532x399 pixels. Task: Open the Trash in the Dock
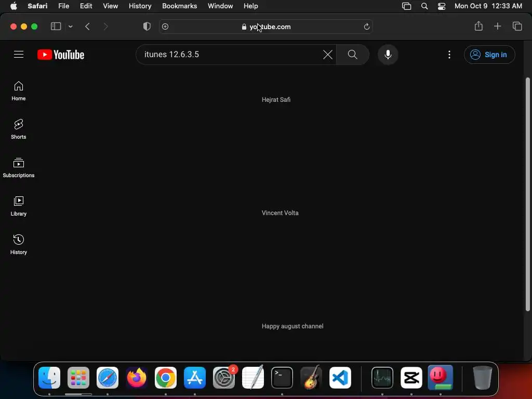[x=483, y=378]
